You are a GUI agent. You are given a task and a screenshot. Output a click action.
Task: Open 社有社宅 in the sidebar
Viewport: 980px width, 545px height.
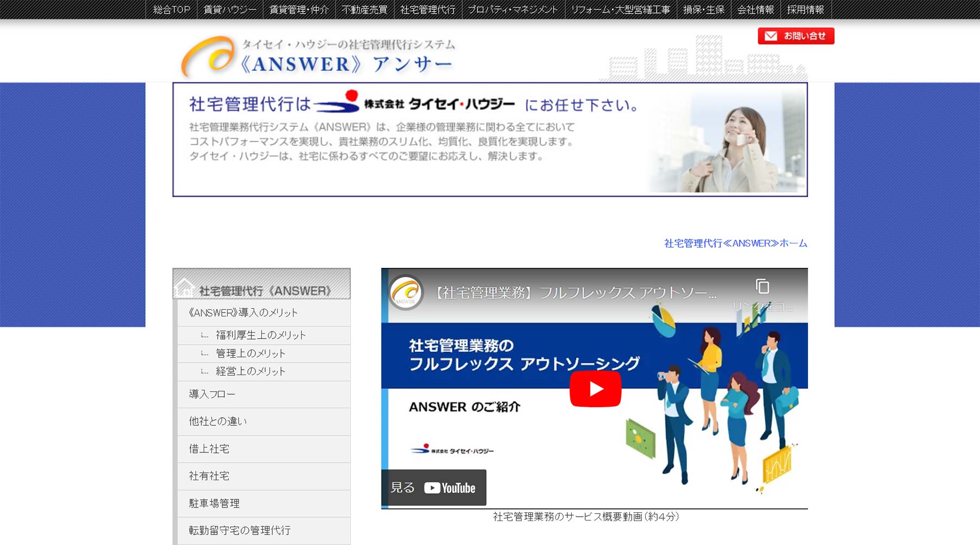click(264, 476)
